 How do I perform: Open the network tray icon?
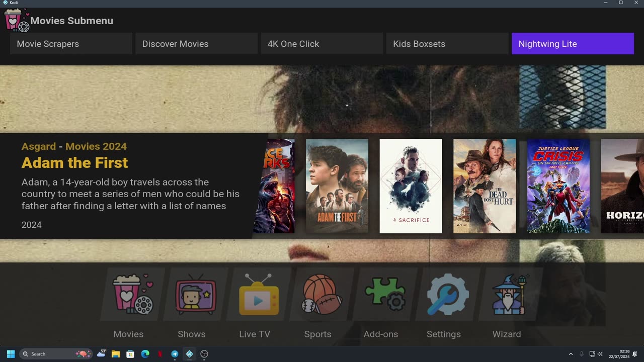[592, 354]
